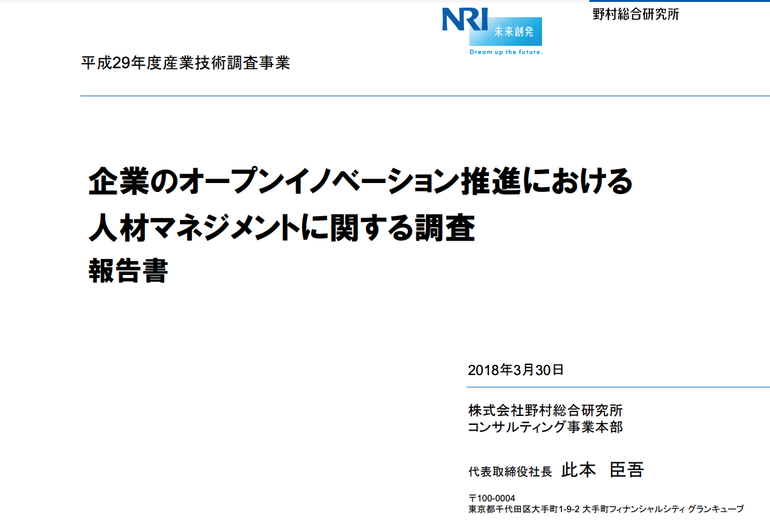Click the NRI logo

click(465, 19)
